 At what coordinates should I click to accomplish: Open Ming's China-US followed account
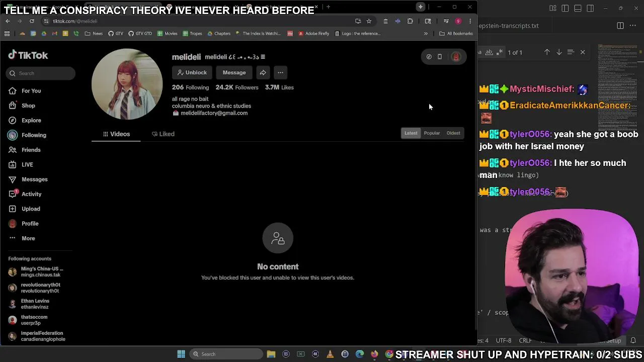click(36, 272)
